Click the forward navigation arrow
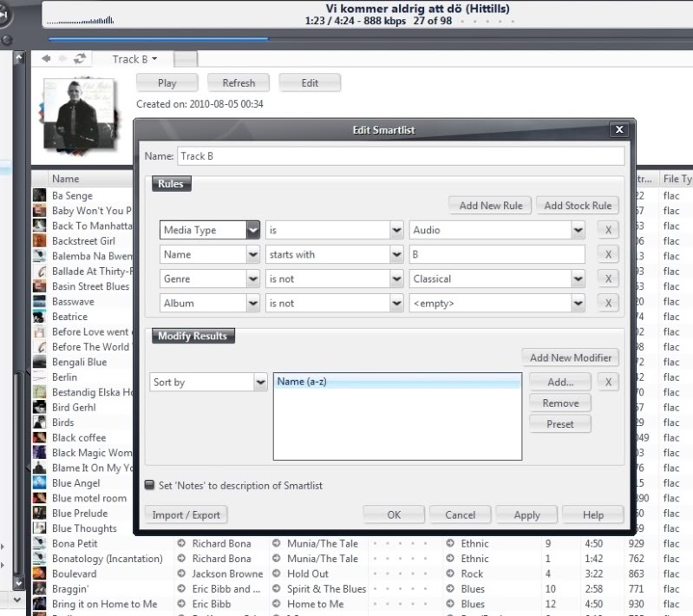693x616 pixels. coord(62,58)
